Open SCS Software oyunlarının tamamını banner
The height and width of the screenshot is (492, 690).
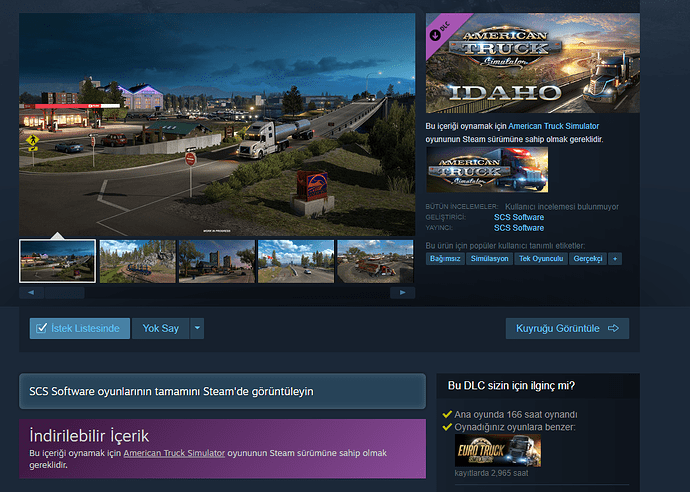pyautogui.click(x=222, y=391)
